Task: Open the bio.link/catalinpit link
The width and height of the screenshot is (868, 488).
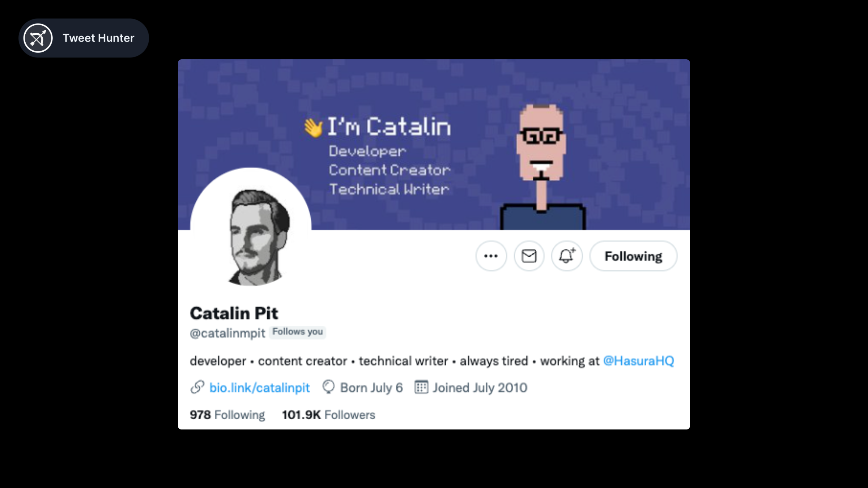Action: coord(259,388)
